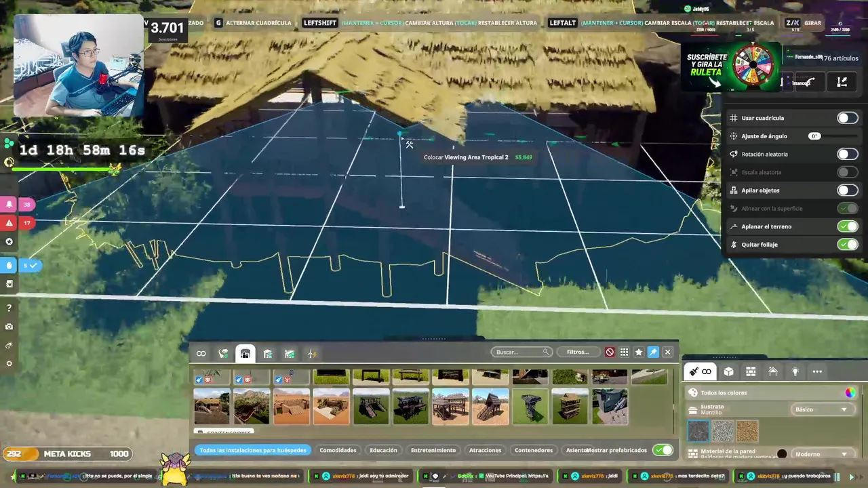
Task: Open the red warning alerts showing 17
Action: 9,222
